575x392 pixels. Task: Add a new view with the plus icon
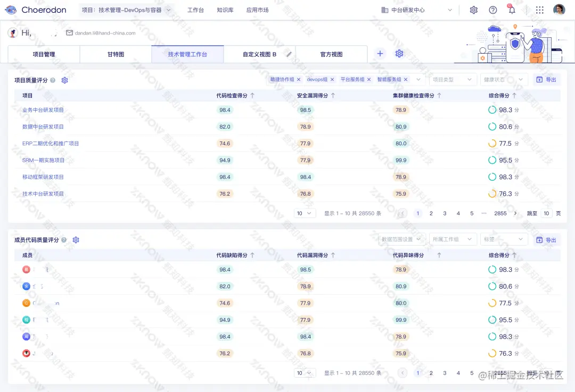pyautogui.click(x=380, y=54)
